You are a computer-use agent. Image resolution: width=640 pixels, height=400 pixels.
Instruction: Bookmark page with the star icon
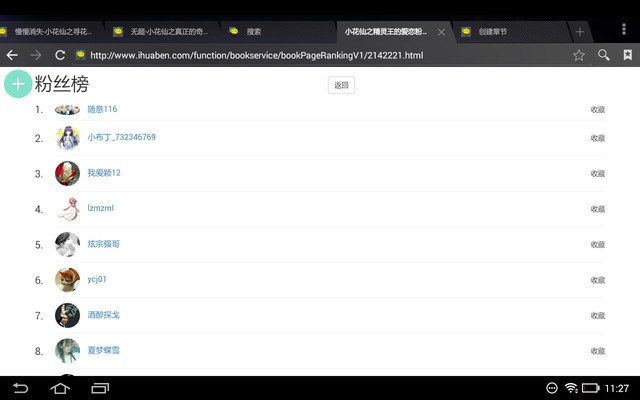pos(578,55)
